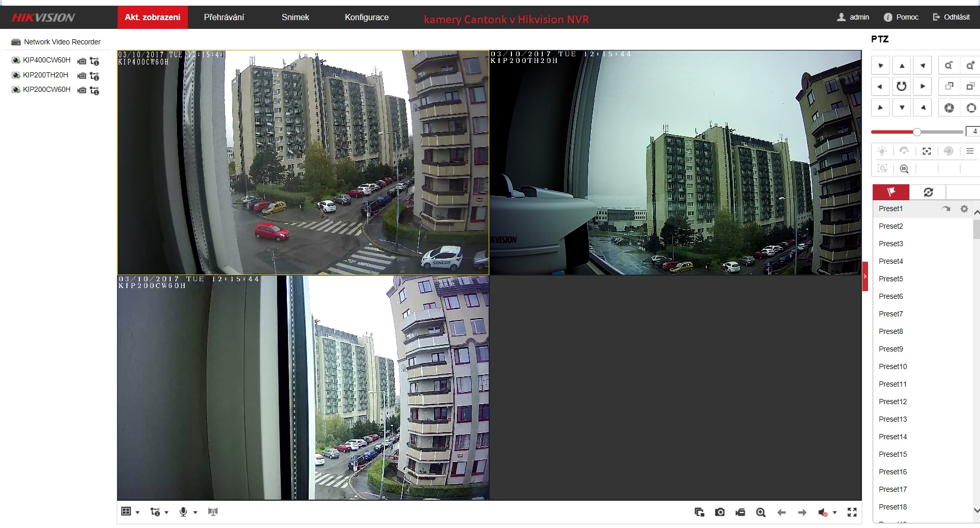Screen dimensions: 980x528
Task: Expand the stream type dropdown arrow
Action: [x=167, y=513]
